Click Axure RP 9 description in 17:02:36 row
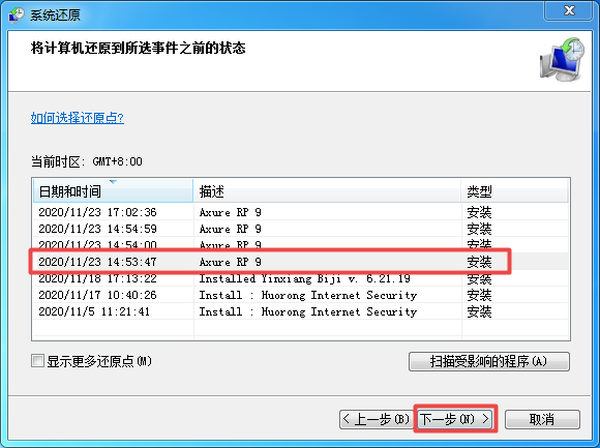Screen dimensions: 600x448 coord(230,212)
